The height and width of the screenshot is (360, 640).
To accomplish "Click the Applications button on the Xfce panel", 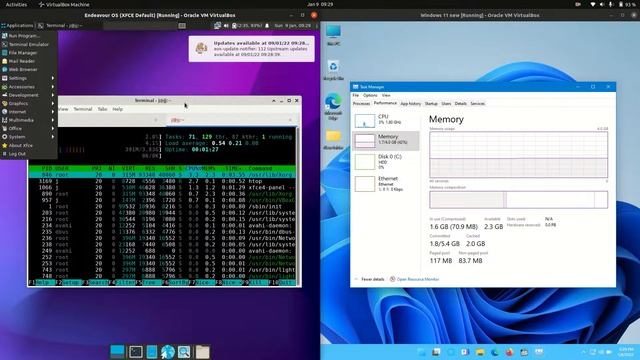I will (x=17, y=25).
